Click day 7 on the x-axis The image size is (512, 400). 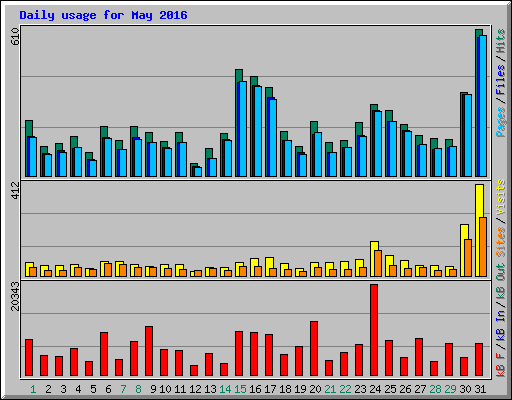(x=123, y=389)
